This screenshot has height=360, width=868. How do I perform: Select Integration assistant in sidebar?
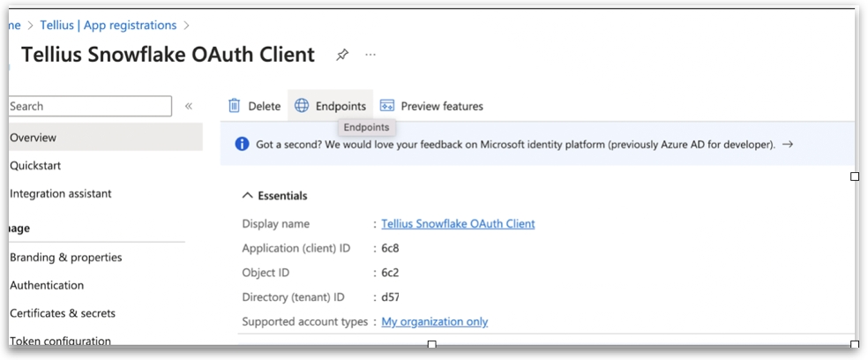[61, 193]
